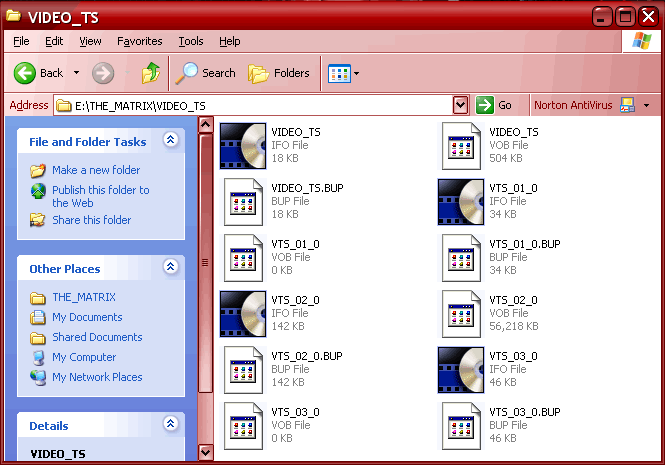
Task: Select the VIDEO_TS.BUP file icon
Action: (x=243, y=202)
